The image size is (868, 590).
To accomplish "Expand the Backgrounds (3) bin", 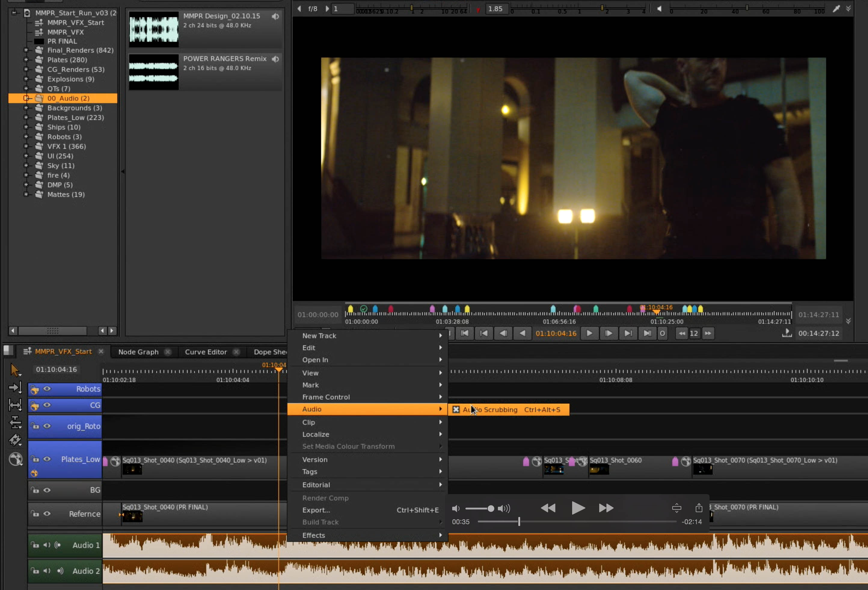I will (x=26, y=108).
